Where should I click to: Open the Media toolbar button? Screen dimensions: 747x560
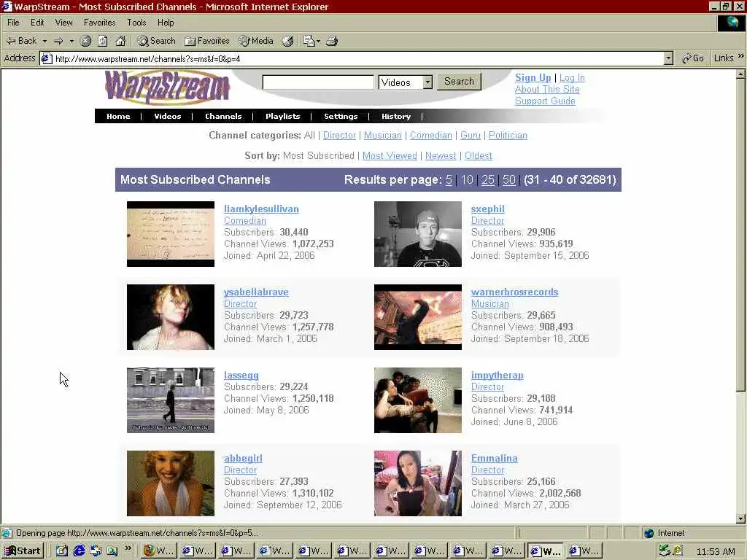(x=256, y=41)
